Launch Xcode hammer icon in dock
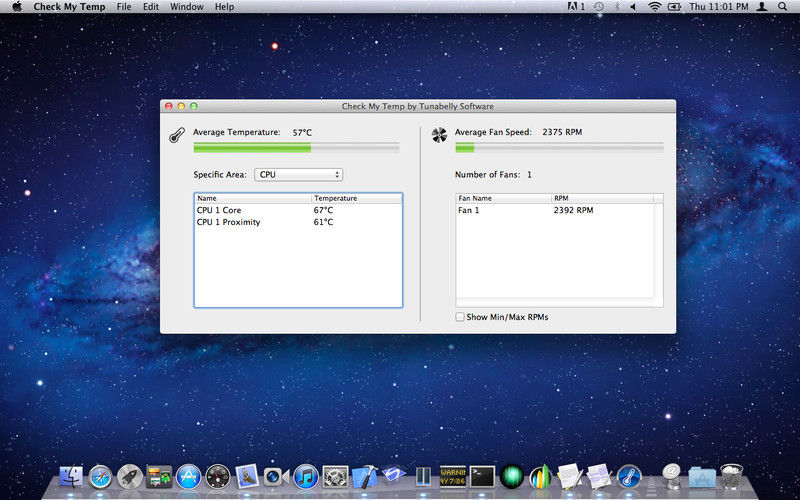 pyautogui.click(x=365, y=477)
